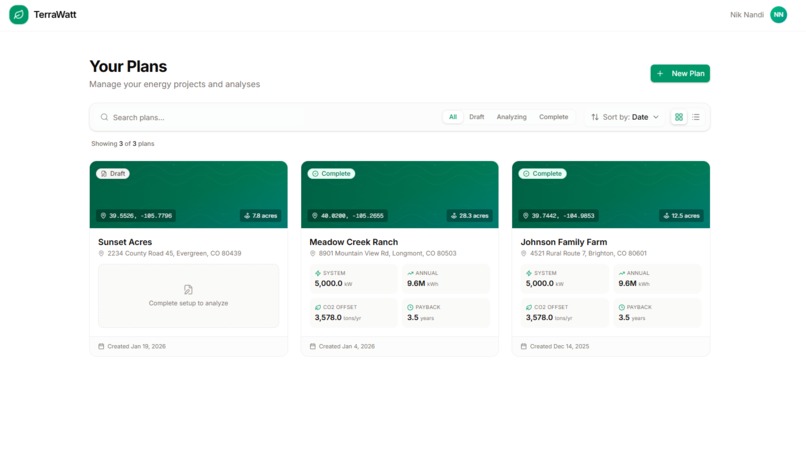This screenshot has height=458, width=806.
Task: Click 3.5 years payback on Johnson Family Farm
Action: pos(632,318)
